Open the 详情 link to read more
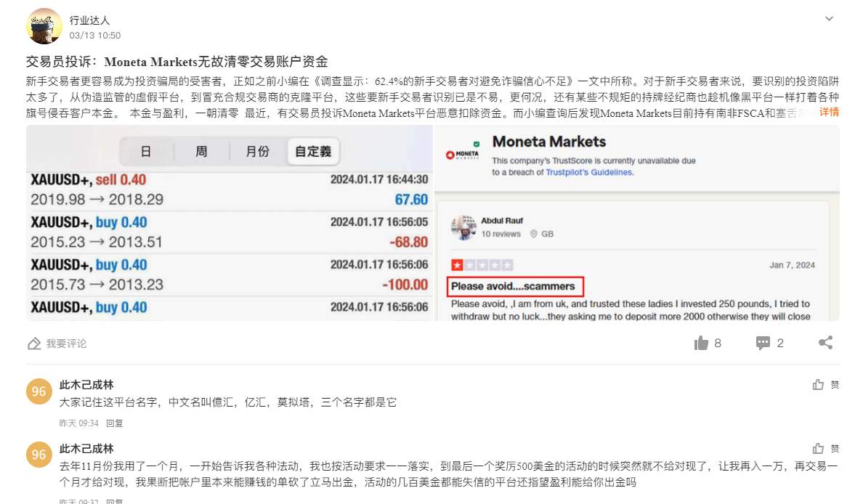 (829, 113)
